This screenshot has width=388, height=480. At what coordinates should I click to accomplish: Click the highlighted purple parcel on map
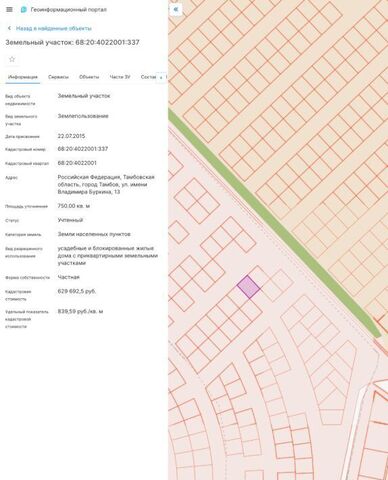pyautogui.click(x=249, y=287)
